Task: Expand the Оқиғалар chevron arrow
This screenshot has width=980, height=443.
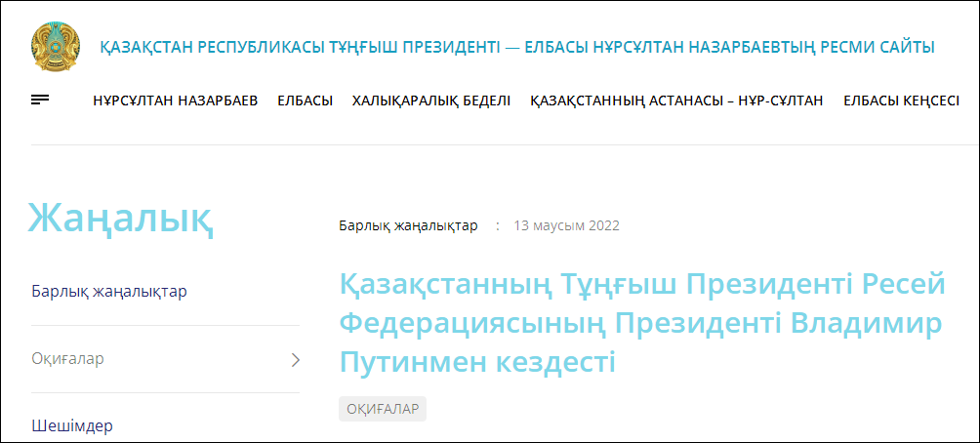Action: (x=296, y=359)
